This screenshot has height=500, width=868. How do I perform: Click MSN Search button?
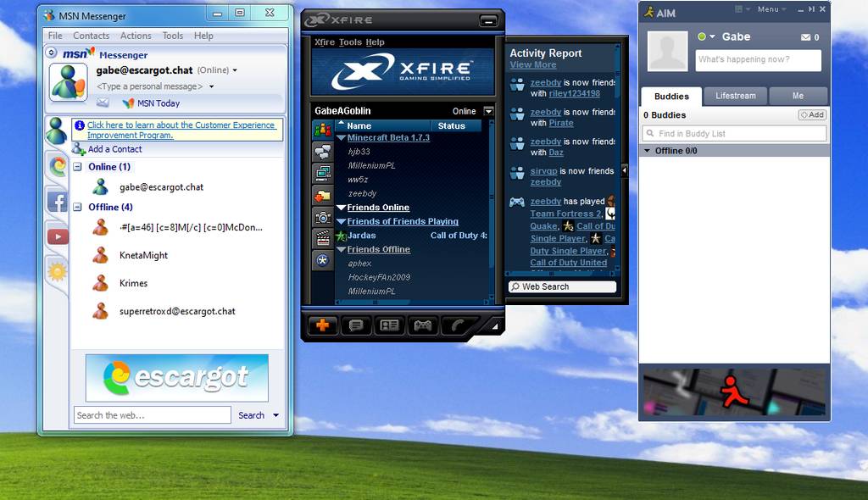(x=251, y=415)
